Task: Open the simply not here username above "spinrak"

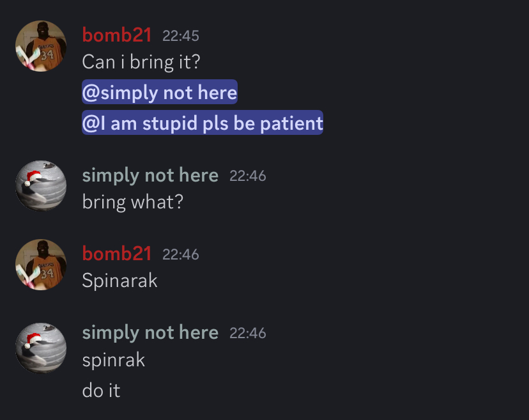Action: coord(150,332)
